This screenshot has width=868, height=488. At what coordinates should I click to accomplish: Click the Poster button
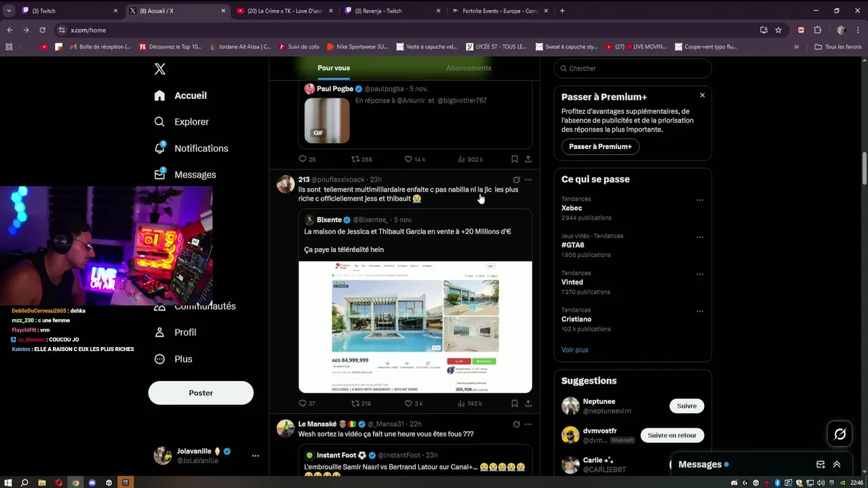[x=201, y=393]
